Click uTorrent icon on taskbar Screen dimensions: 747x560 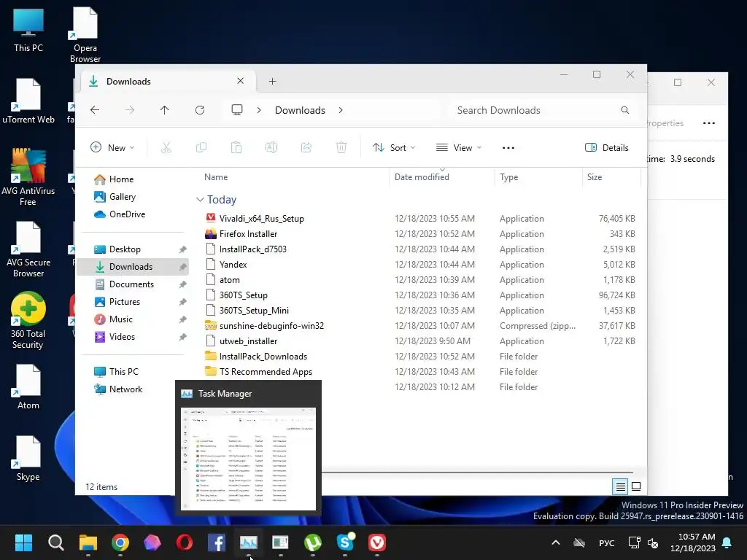[x=312, y=542]
